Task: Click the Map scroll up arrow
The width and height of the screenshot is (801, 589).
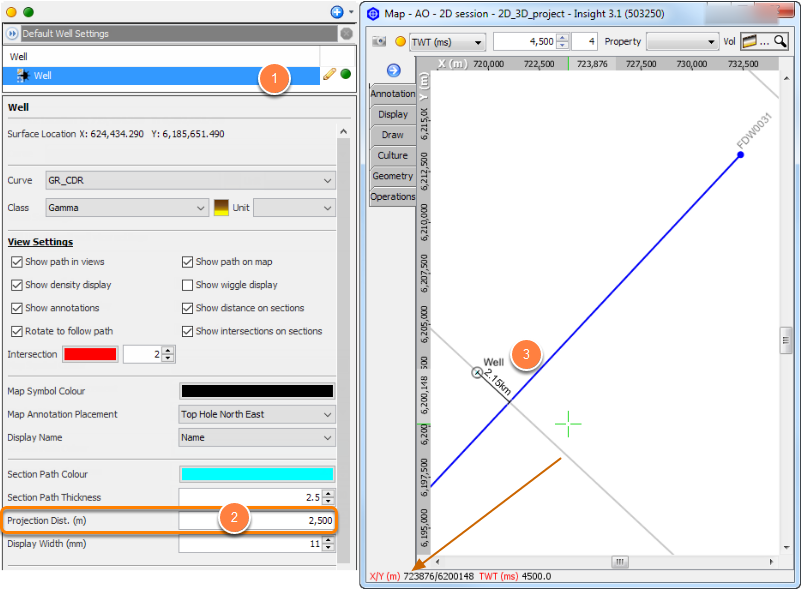Action: [x=786, y=78]
